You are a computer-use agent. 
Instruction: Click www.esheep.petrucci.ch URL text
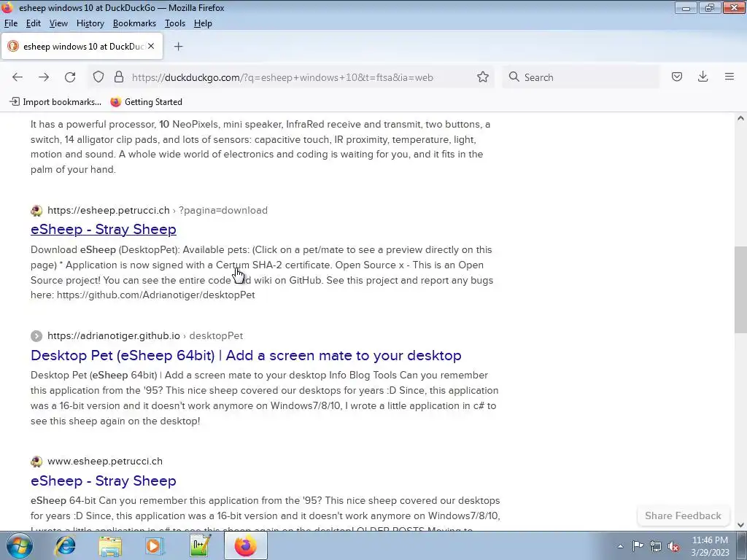105,461
